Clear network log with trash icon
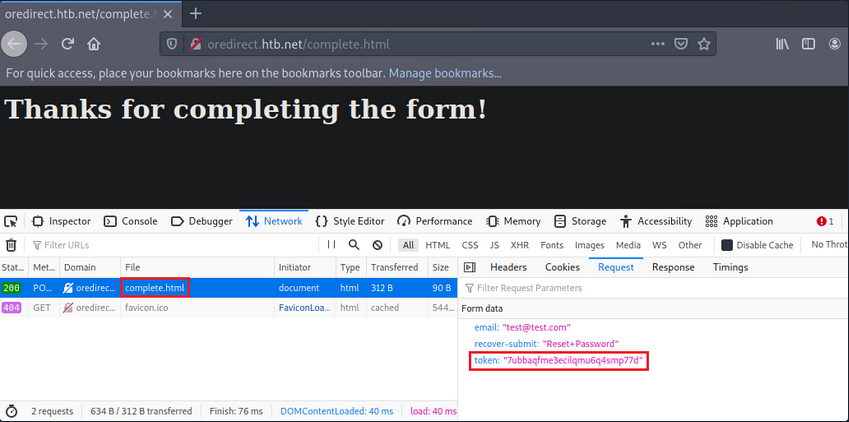Screen dimensions: 849x422 click(11, 245)
